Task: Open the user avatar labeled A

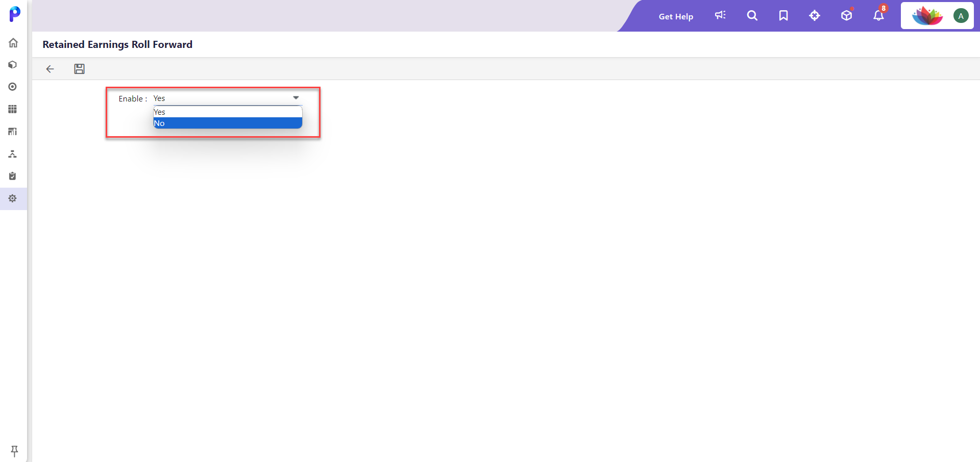Action: [961, 16]
